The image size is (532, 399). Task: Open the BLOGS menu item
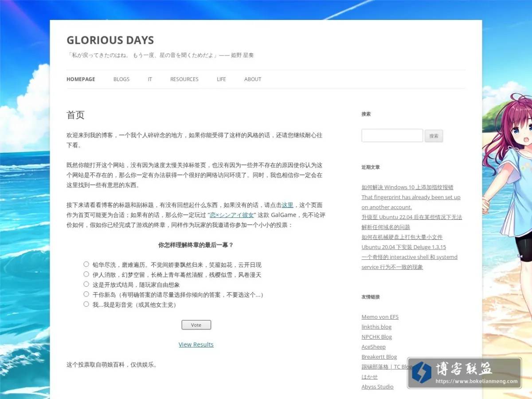121,79
